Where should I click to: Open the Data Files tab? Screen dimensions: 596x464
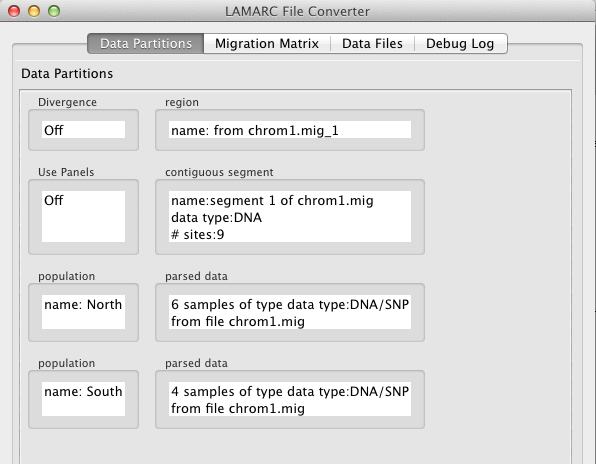coord(372,44)
